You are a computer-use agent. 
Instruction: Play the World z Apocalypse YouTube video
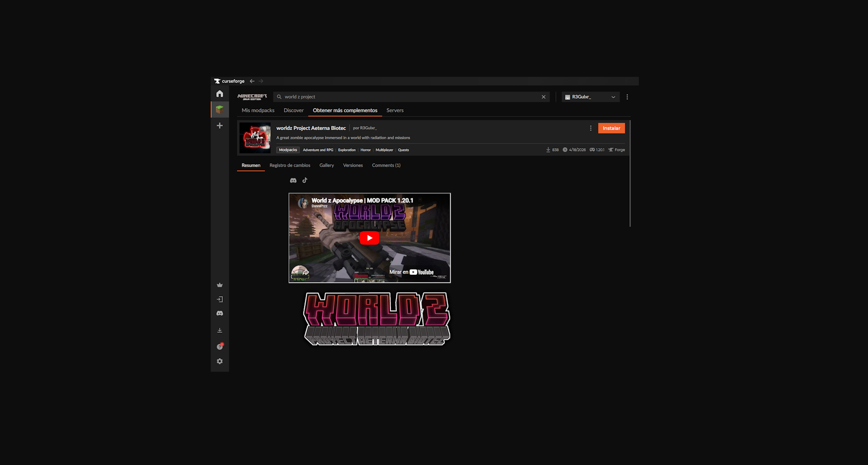click(x=370, y=238)
